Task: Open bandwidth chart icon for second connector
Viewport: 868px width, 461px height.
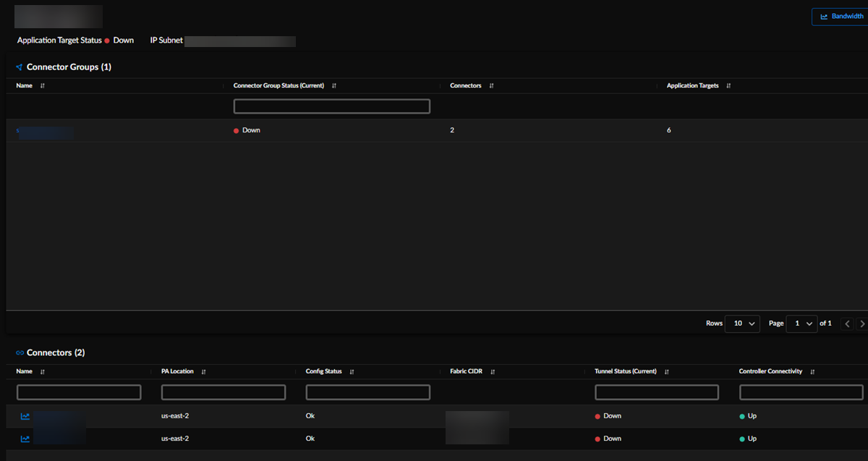Action: pyautogui.click(x=25, y=439)
